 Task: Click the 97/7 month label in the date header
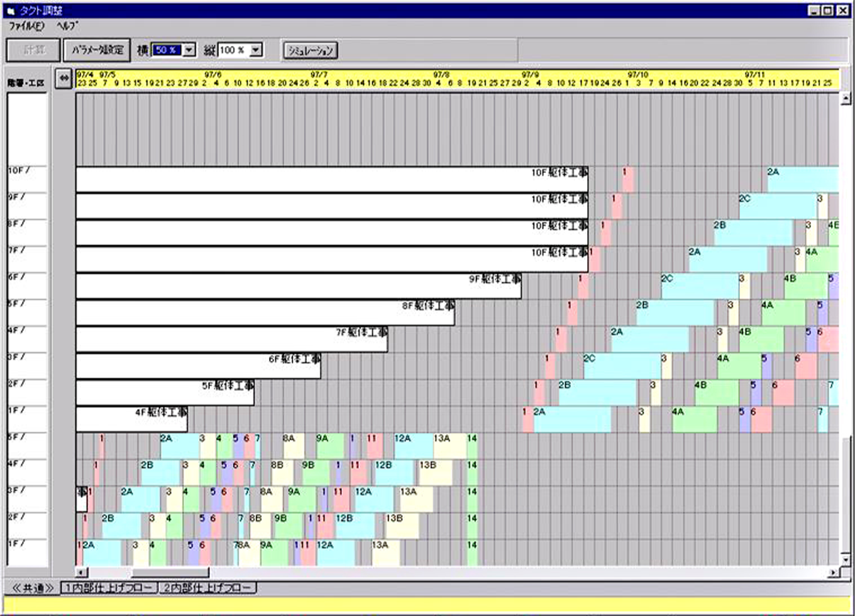coord(319,75)
